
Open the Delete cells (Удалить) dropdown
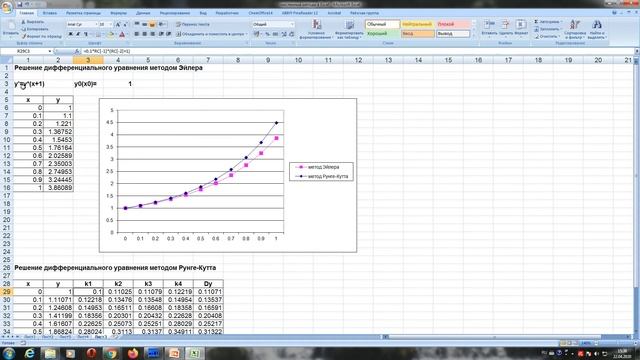tap(505, 28)
